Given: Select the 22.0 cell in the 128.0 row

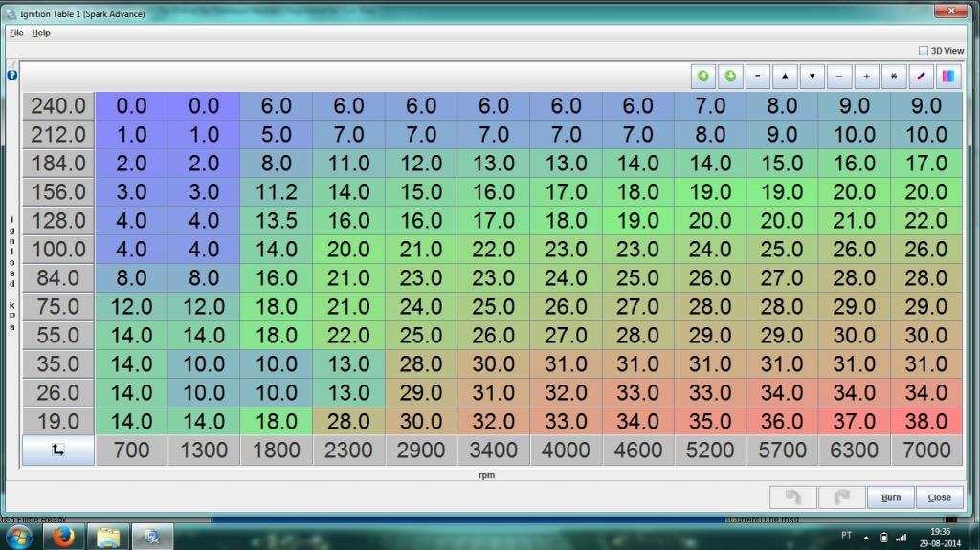Looking at the screenshot, I should 926,221.
